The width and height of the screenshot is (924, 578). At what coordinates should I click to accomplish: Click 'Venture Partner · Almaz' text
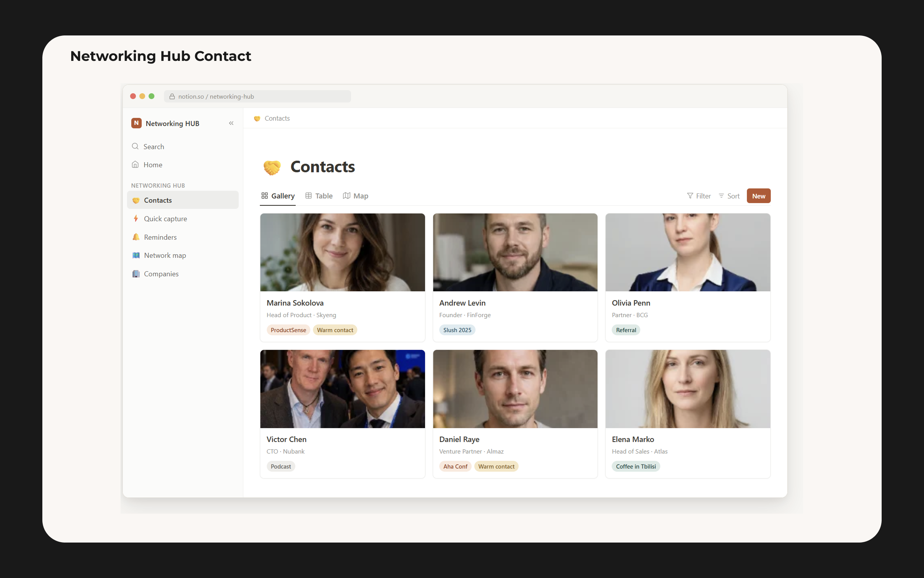point(471,451)
